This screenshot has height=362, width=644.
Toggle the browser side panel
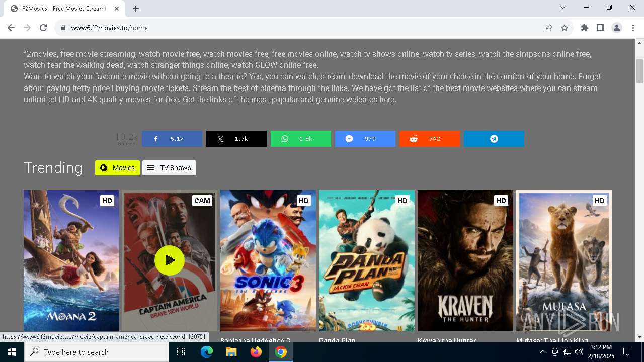[x=601, y=28]
